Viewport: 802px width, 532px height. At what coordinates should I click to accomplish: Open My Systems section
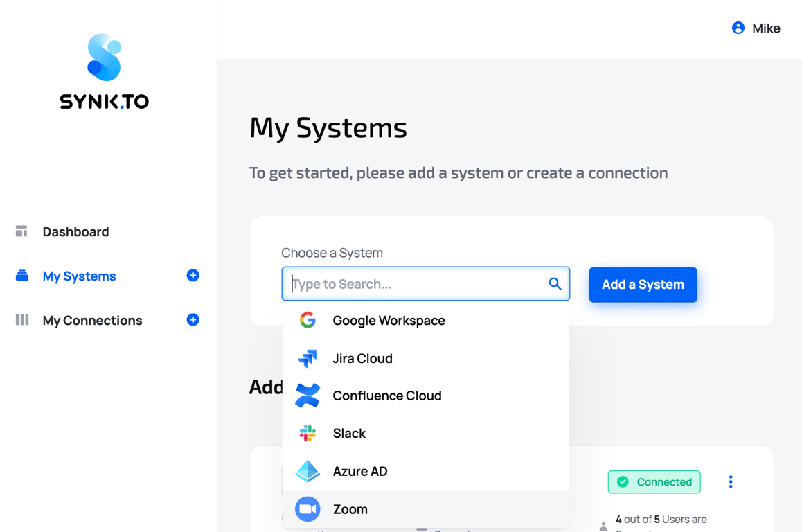79,276
